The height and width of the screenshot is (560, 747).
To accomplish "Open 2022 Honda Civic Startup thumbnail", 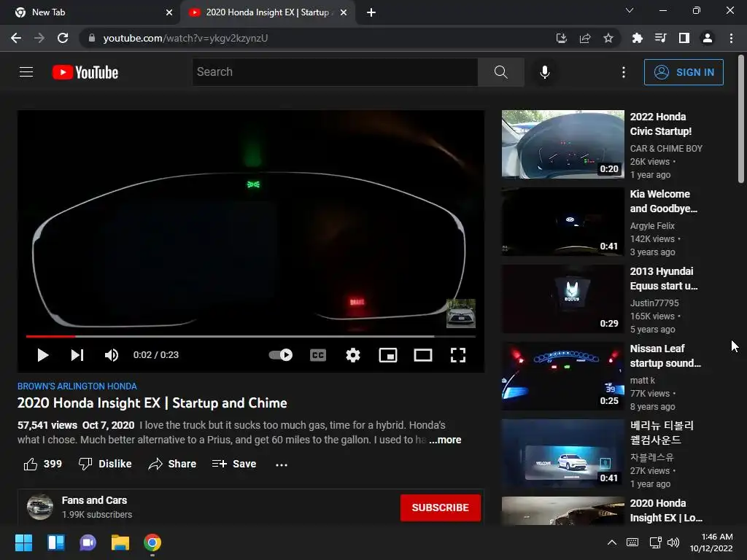I will coord(562,144).
